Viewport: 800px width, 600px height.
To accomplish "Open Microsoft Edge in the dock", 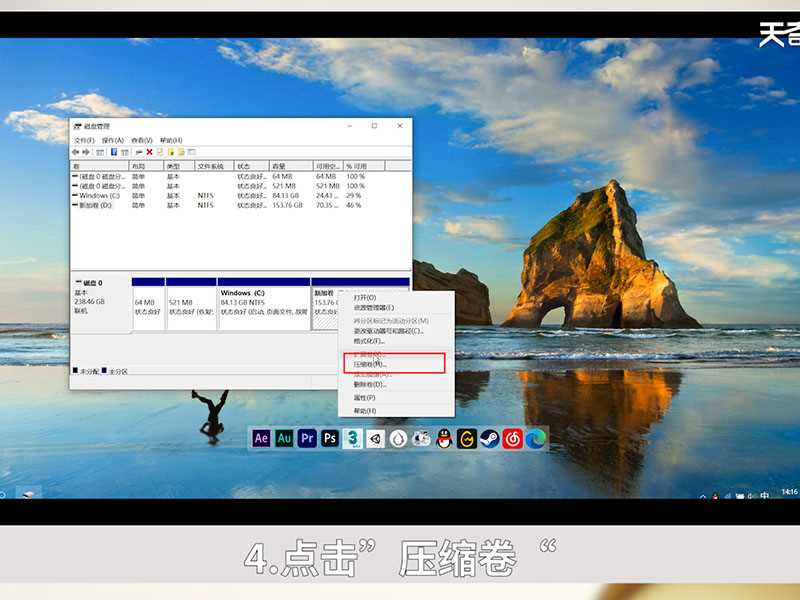I will tap(536, 438).
